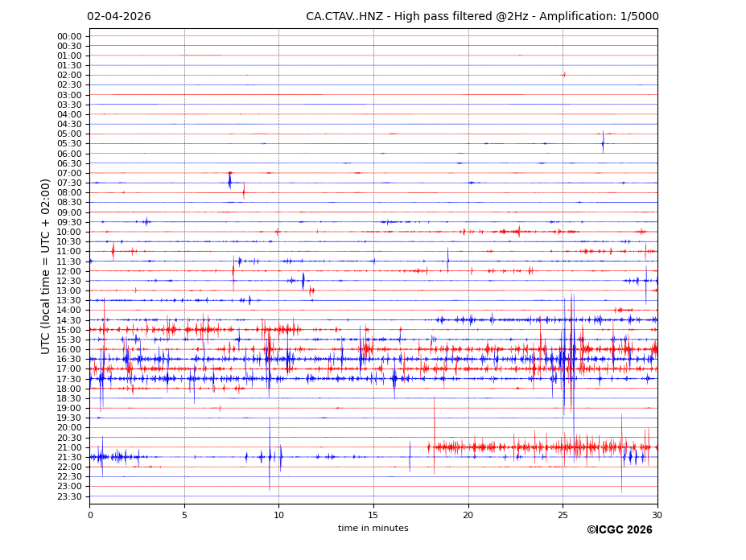Click the ©ICGC 2026 copyright text

click(x=619, y=529)
